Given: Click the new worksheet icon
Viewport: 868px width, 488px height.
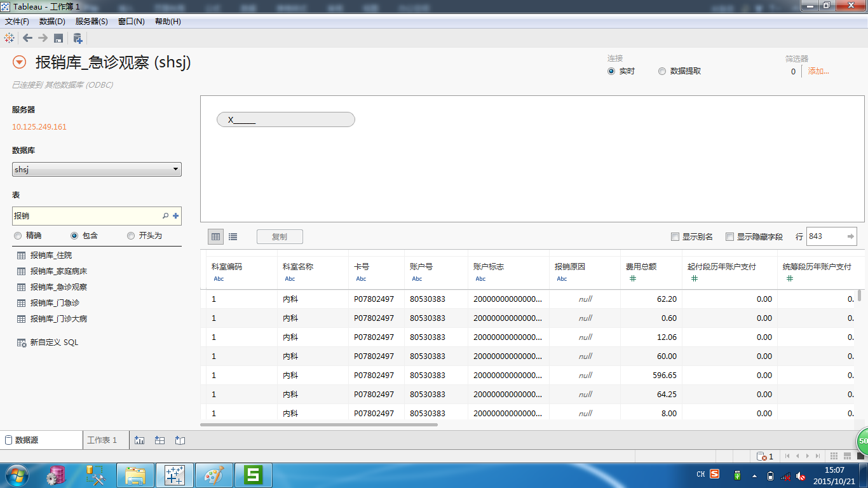Looking at the screenshot, I should pos(140,440).
